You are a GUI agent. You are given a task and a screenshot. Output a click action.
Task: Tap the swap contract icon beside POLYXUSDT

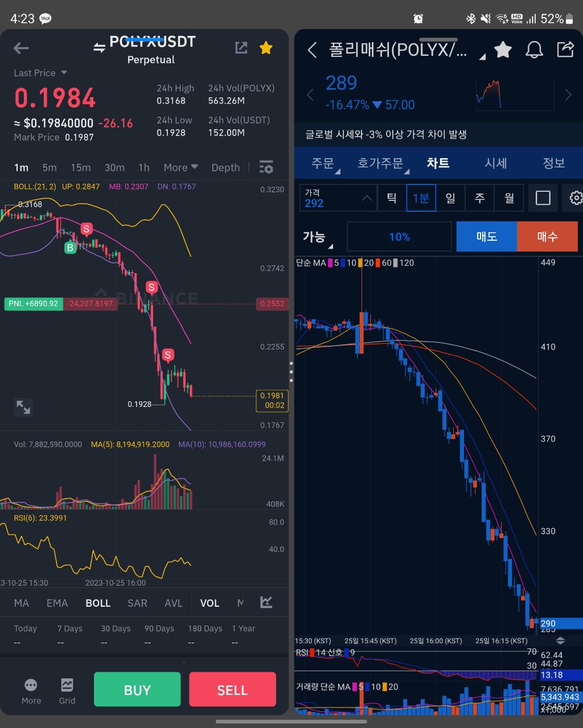100,48
